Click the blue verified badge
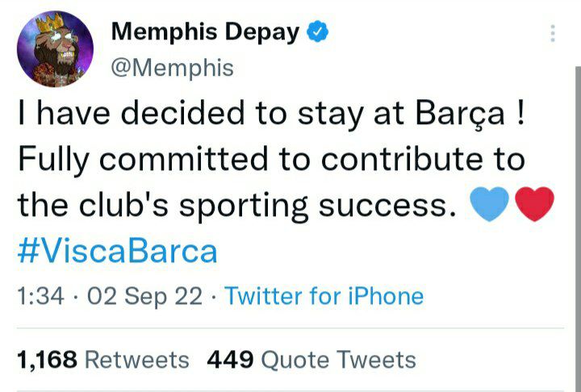The width and height of the screenshot is (581, 392). 318,32
